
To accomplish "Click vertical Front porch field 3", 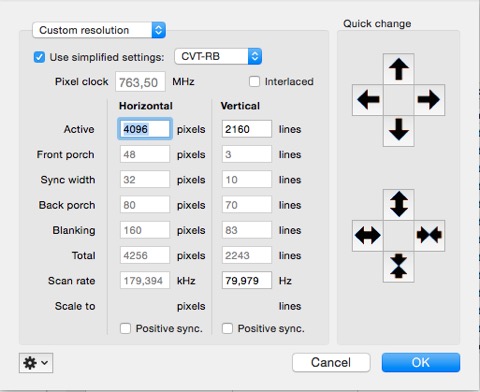I will click(x=247, y=154).
